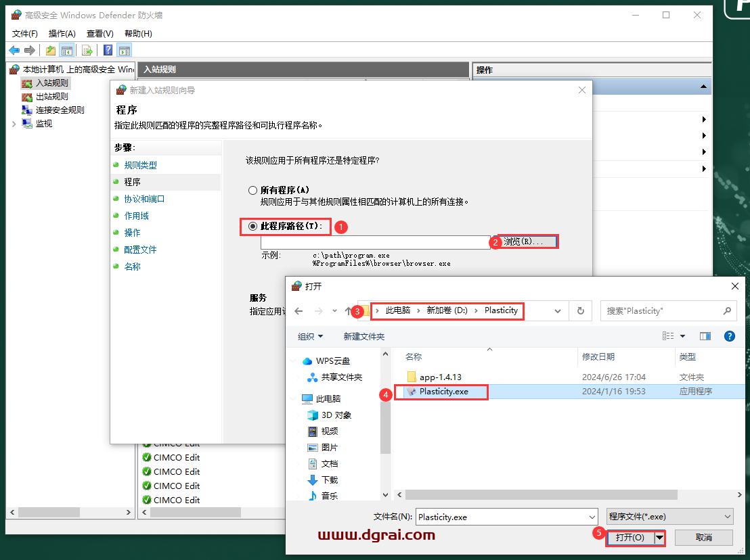Click the Export list toolbar icon
Screen dimensions: 750x560
click(87, 50)
